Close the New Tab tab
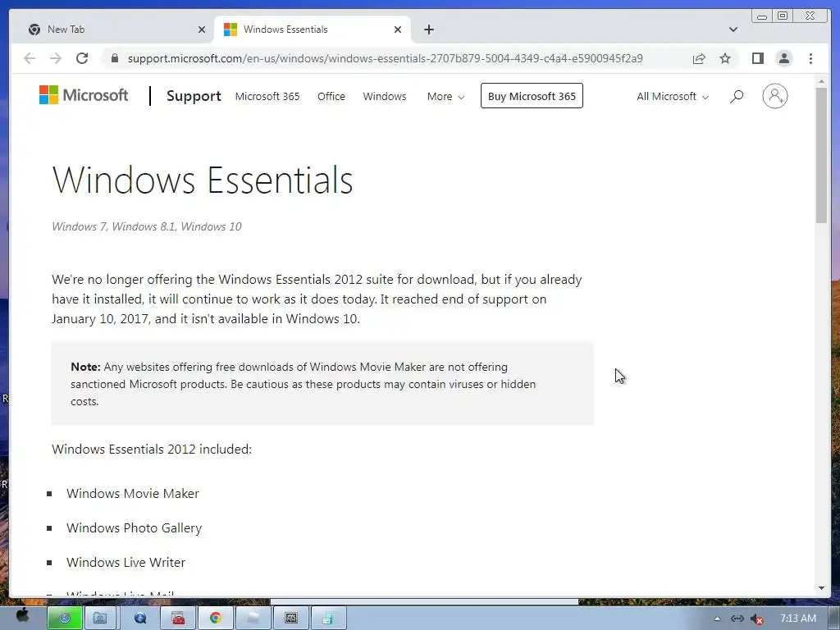Image resolution: width=840 pixels, height=630 pixels. pos(202,30)
